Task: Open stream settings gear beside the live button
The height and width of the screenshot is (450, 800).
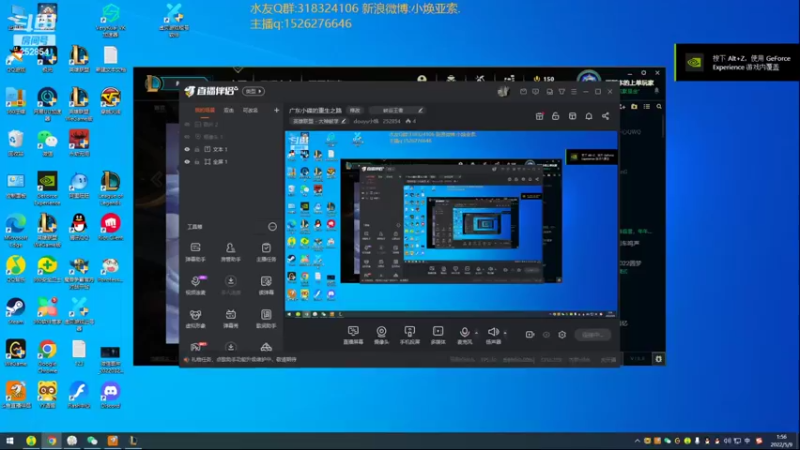Action: (562, 335)
